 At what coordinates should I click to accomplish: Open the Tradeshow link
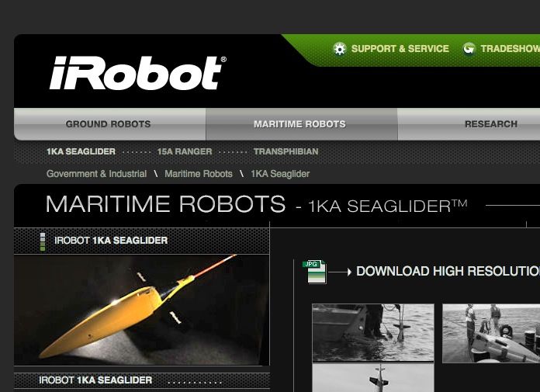[x=511, y=49]
